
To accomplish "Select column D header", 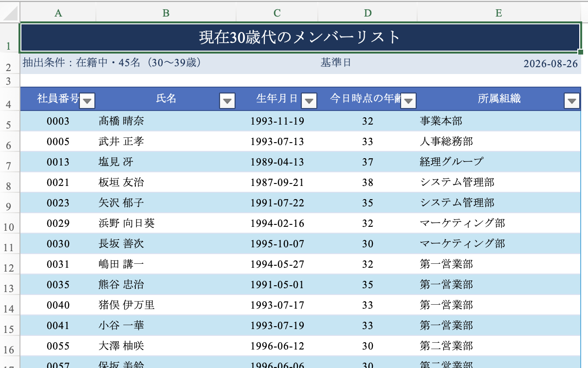I will 367,14.
